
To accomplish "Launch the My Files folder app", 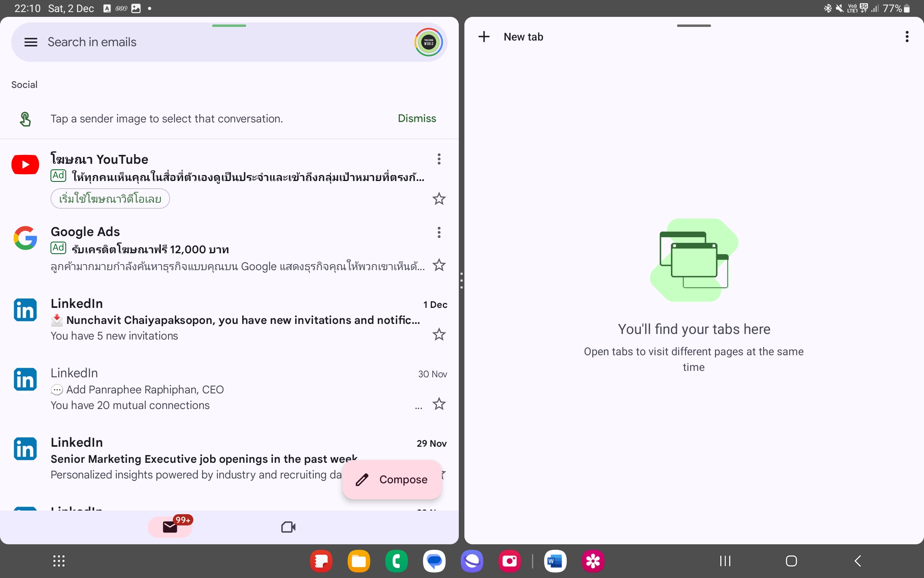I will click(x=359, y=561).
